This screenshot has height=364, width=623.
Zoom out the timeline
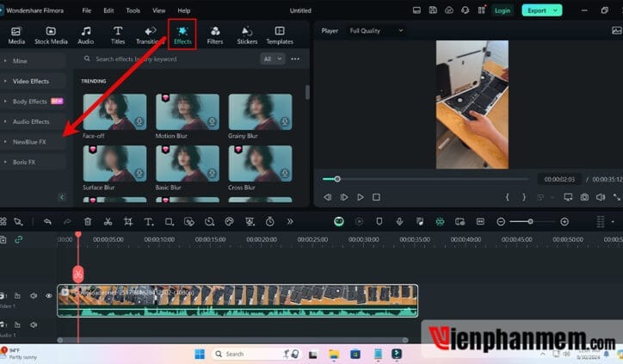point(501,222)
